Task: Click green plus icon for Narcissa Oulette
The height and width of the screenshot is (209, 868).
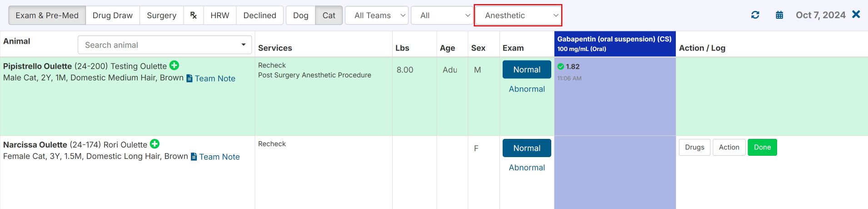Action: tap(155, 144)
